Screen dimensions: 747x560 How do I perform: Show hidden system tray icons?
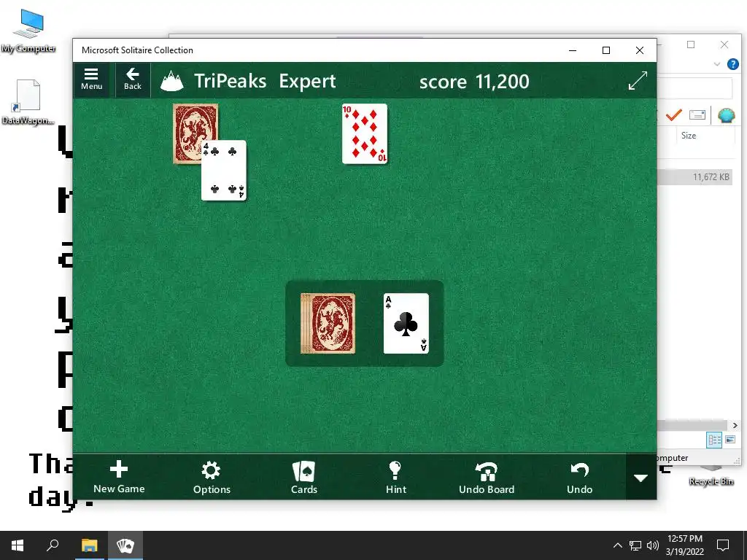tap(617, 545)
